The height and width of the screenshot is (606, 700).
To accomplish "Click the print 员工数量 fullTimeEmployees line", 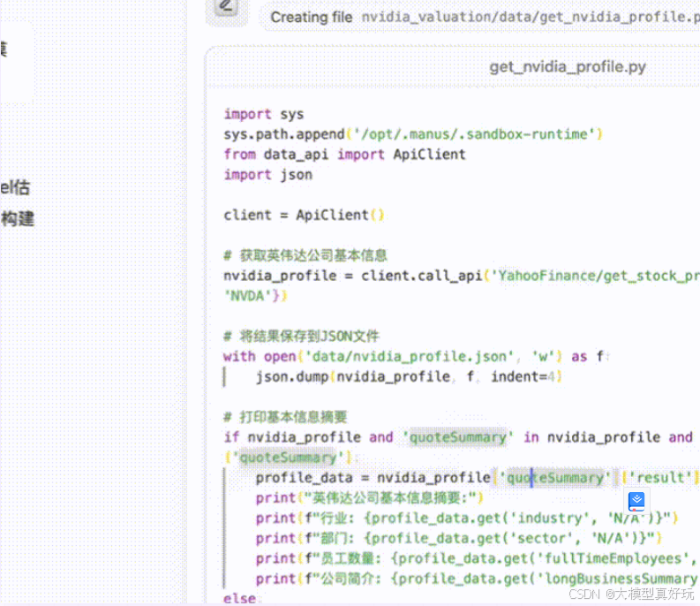I will (x=478, y=558).
